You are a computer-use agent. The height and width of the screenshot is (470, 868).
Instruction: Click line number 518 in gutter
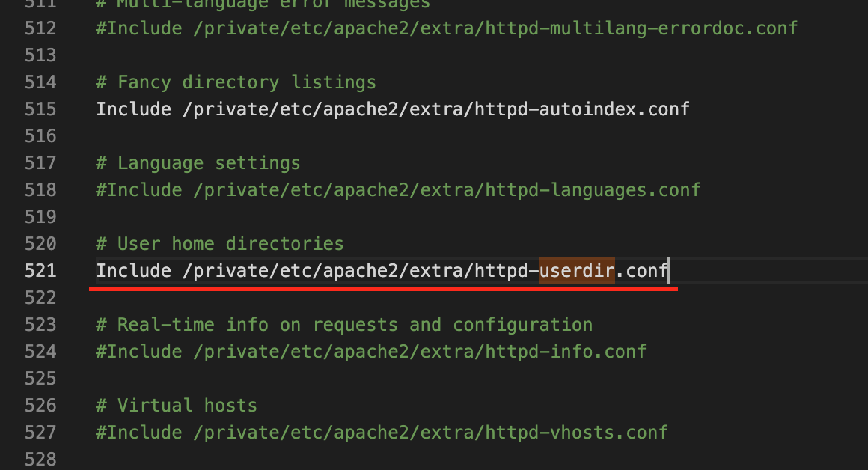(x=40, y=190)
